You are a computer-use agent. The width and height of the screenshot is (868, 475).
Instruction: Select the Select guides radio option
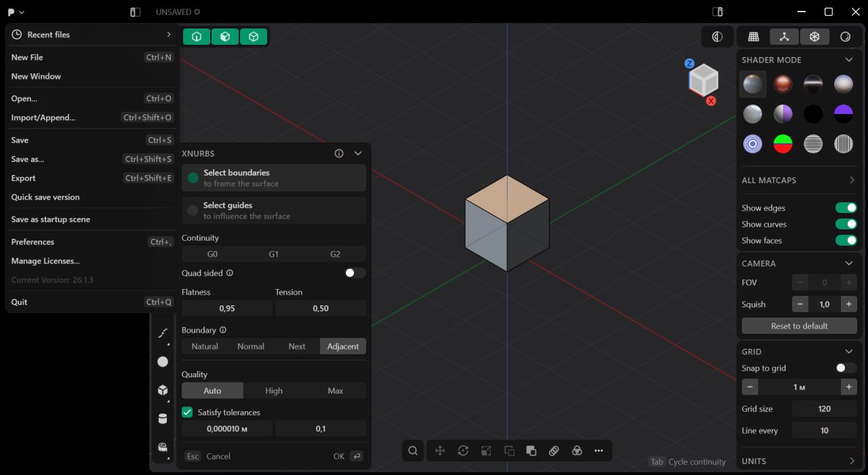[x=274, y=210]
